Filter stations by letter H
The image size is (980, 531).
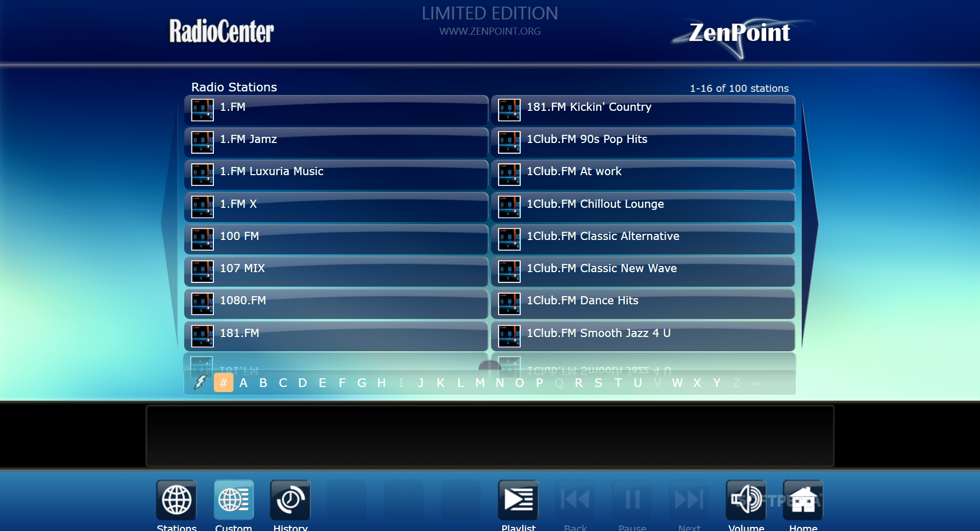[381, 383]
